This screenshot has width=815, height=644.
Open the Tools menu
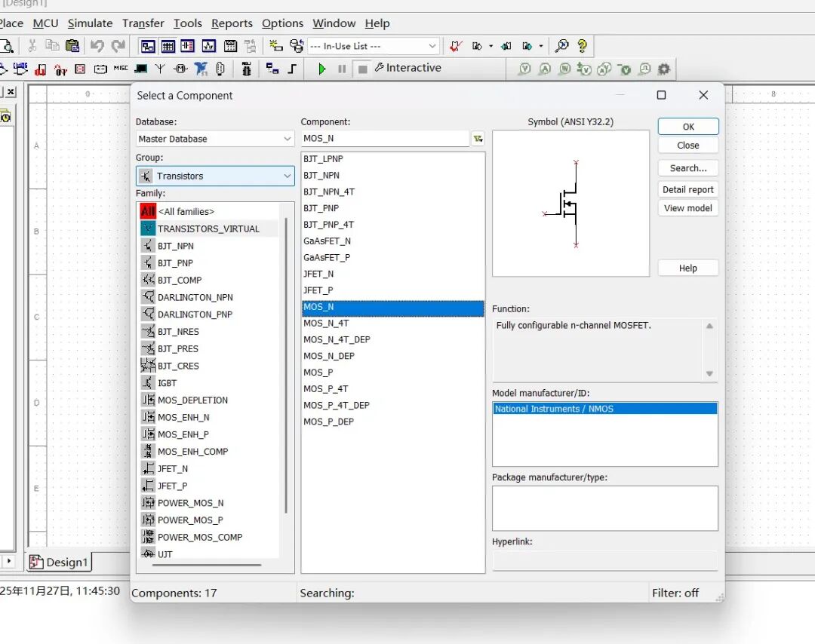click(x=188, y=23)
